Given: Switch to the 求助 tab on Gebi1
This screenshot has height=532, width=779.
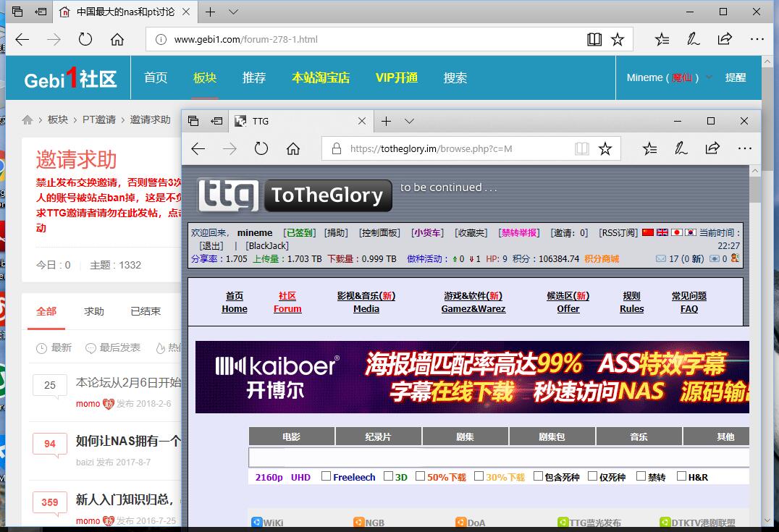Looking at the screenshot, I should (x=94, y=311).
